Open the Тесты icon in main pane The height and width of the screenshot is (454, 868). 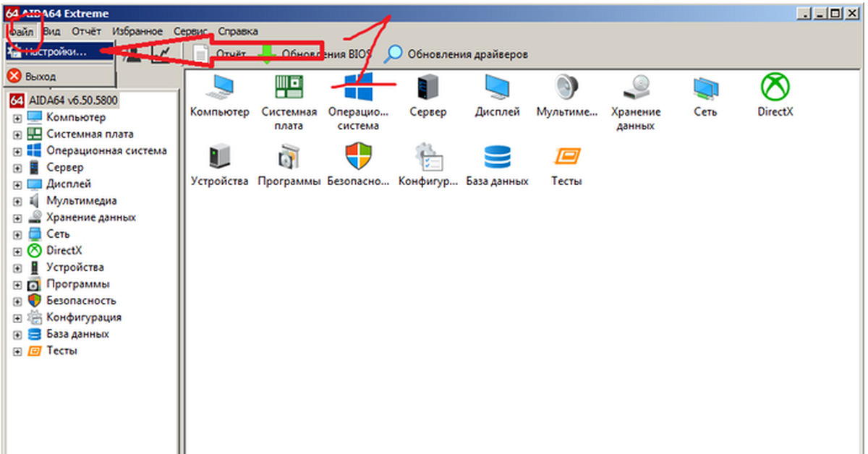(566, 157)
